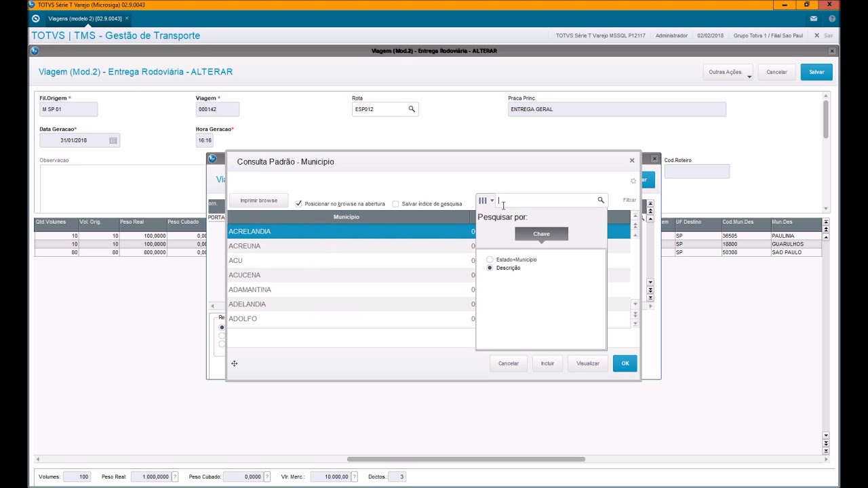
Task: Open the Data Geracao calendar picker
Action: pos(113,140)
